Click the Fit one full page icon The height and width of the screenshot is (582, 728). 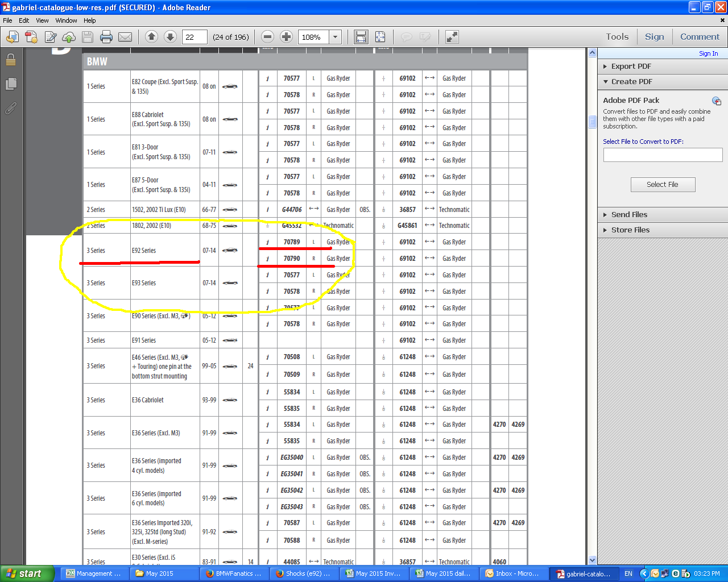point(380,37)
